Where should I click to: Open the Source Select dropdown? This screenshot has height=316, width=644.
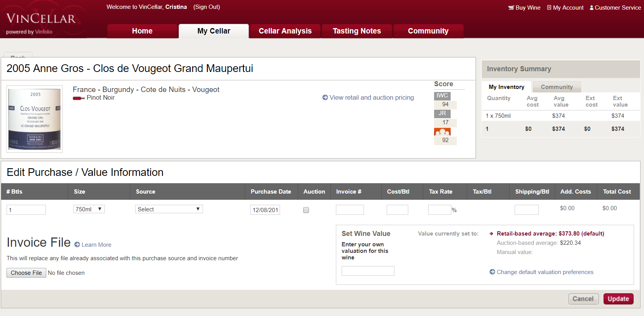[169, 209]
